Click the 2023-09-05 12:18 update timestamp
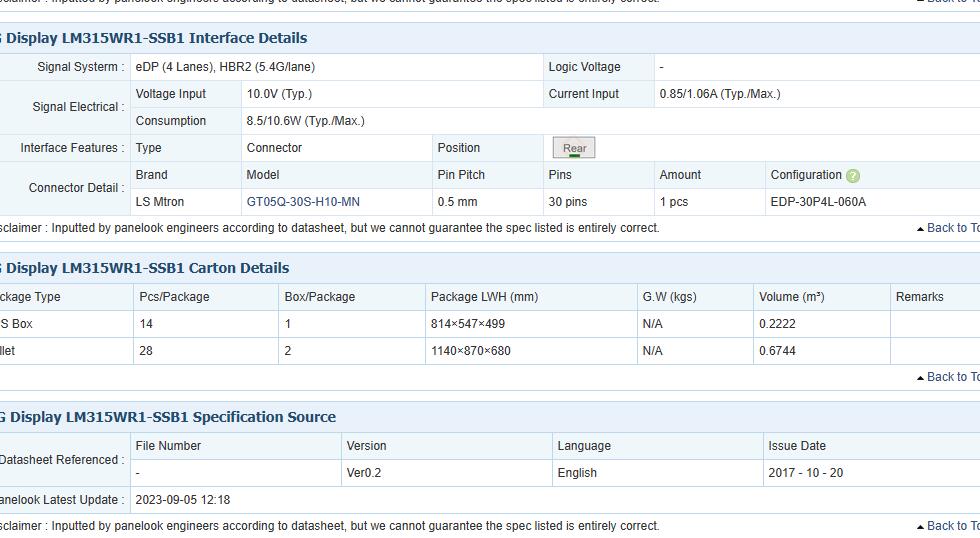The height and width of the screenshot is (538, 980). point(182,500)
